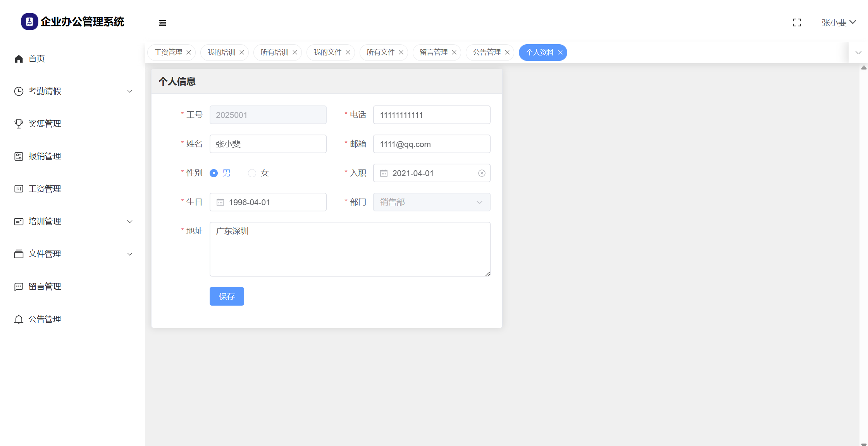Click the calendar icon in 生日 field

[x=220, y=202]
